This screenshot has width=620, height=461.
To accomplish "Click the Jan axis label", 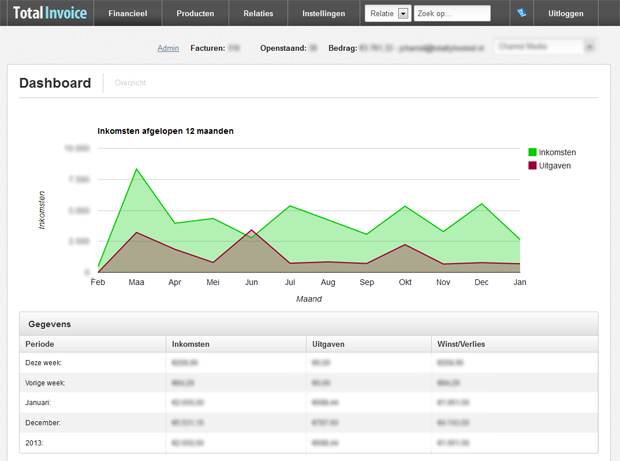I will tap(520, 282).
